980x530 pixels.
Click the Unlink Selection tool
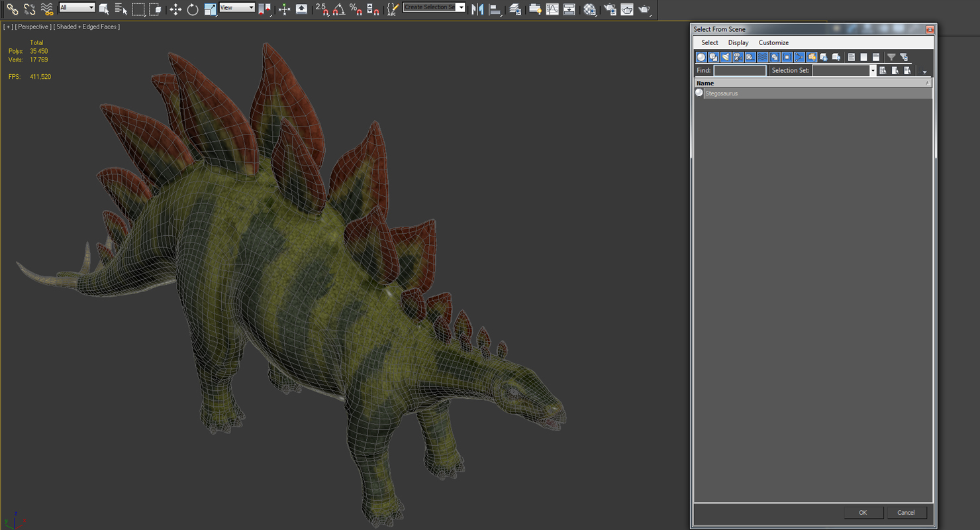(30, 9)
